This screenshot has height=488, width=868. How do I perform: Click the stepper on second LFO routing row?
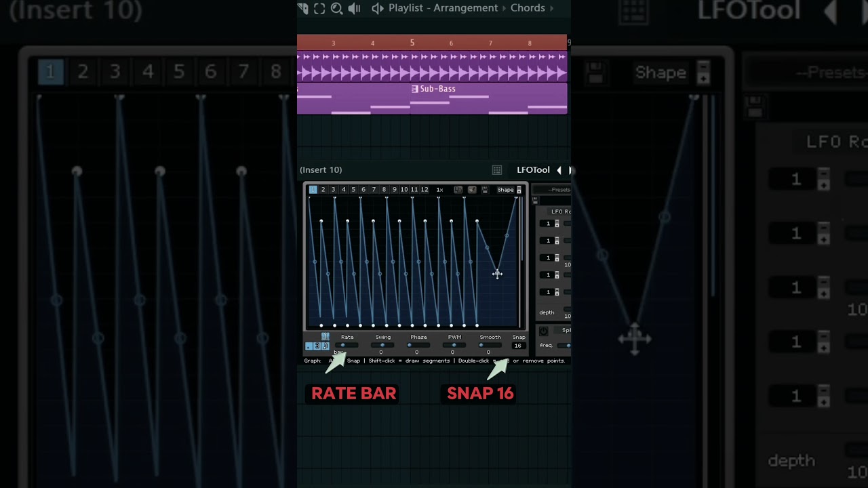[557, 241]
